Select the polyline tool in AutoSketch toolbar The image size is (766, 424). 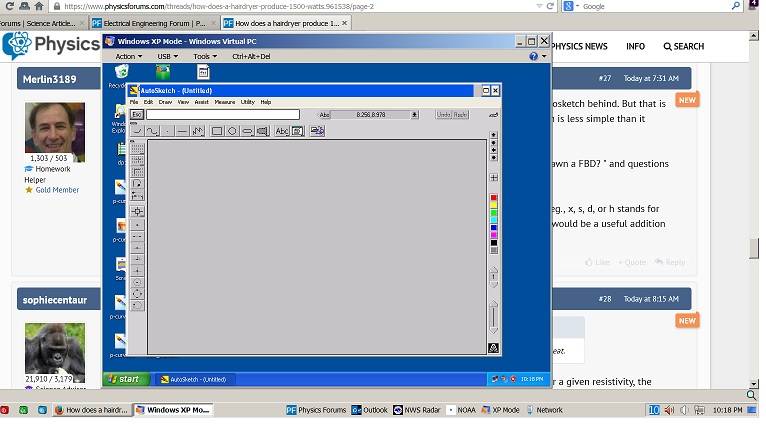197,131
